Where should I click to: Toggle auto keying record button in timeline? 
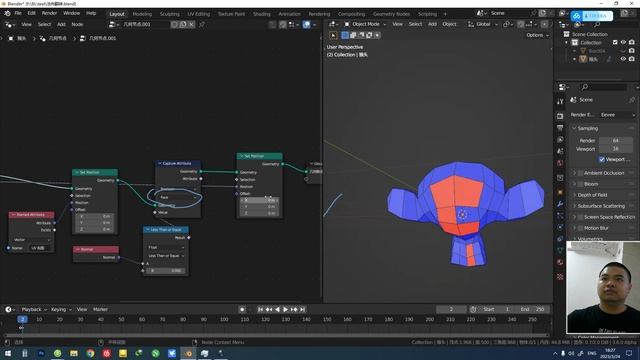[242, 310]
